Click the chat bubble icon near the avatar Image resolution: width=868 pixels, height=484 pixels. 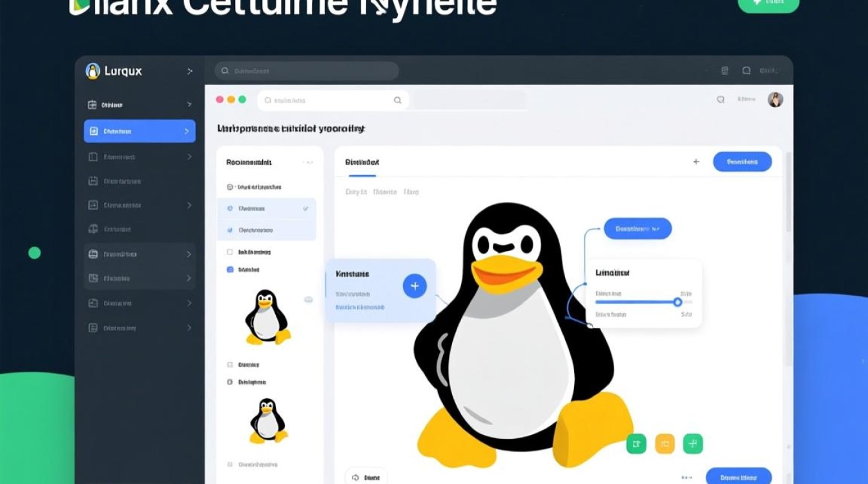pos(721,99)
